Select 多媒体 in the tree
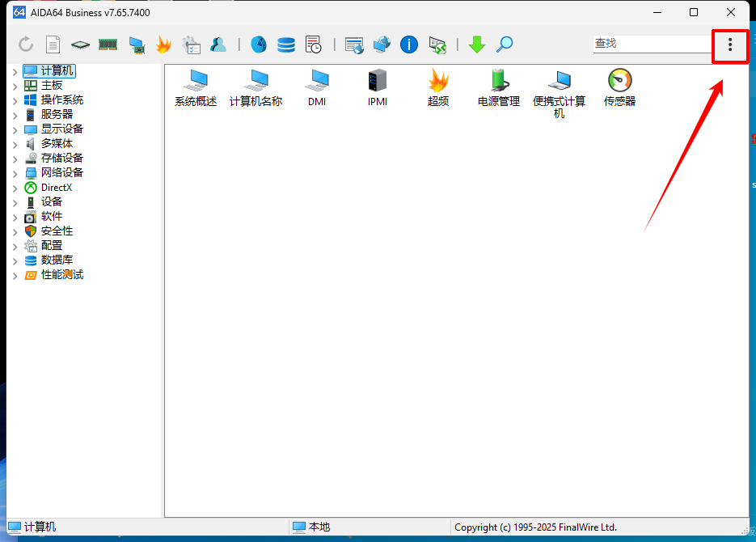Image resolution: width=756 pixels, height=542 pixels. [x=49, y=143]
